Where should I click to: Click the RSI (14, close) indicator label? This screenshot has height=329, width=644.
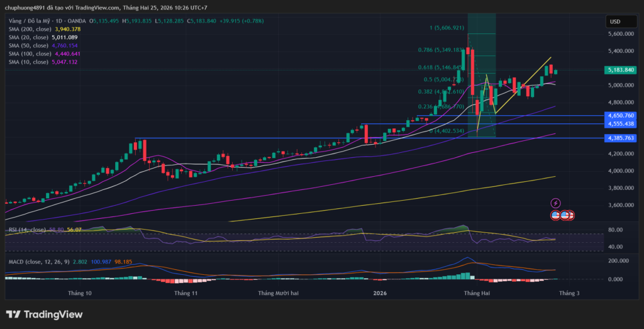26,230
